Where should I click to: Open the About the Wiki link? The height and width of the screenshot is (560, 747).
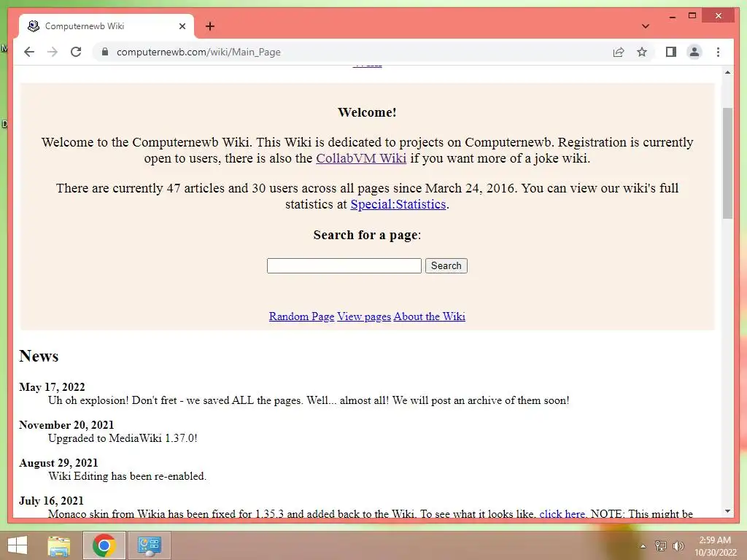click(429, 316)
